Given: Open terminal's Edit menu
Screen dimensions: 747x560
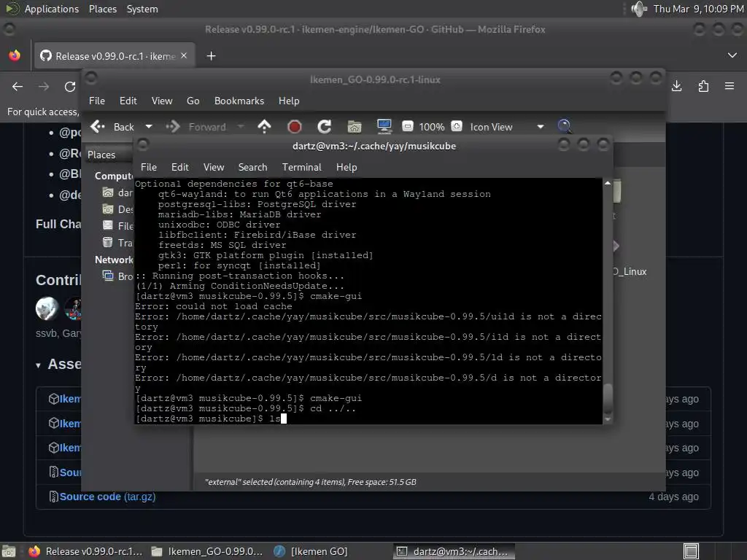Looking at the screenshot, I should tap(180, 167).
